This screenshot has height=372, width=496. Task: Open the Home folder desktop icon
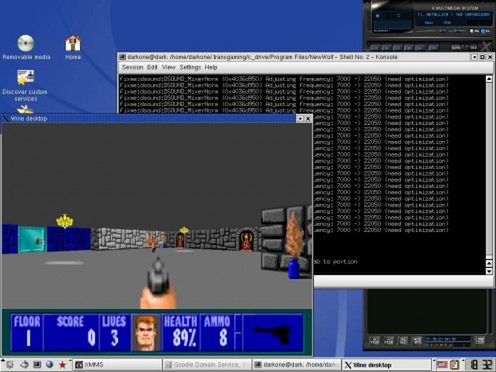[x=73, y=47]
